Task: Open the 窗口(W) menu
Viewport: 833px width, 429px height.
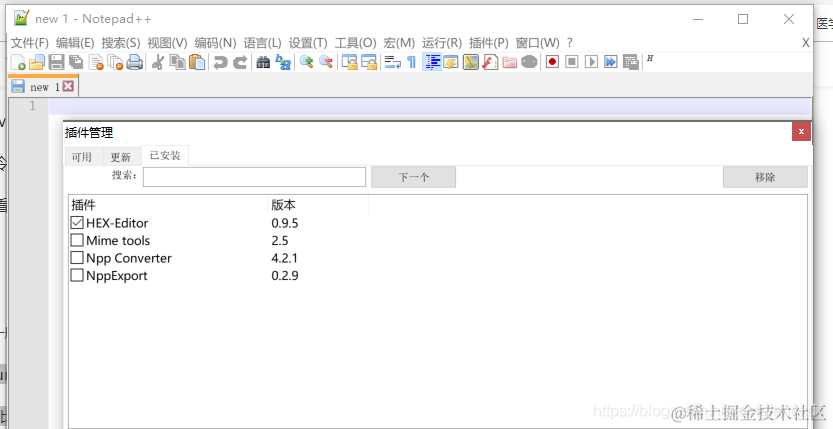Action: coord(538,43)
